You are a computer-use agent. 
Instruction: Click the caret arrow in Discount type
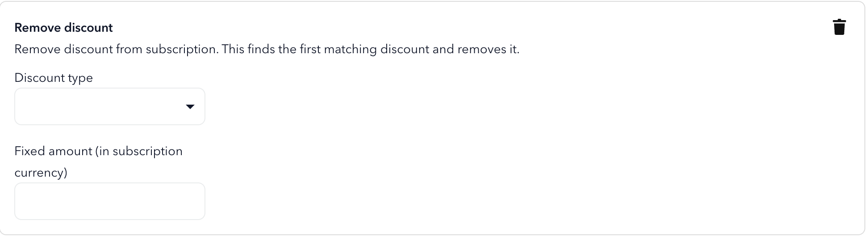190,106
